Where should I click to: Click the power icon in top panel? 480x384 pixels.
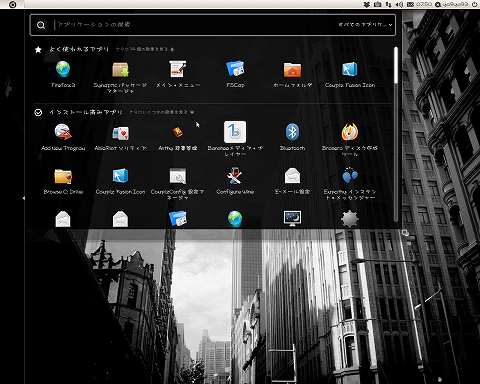[474, 4]
